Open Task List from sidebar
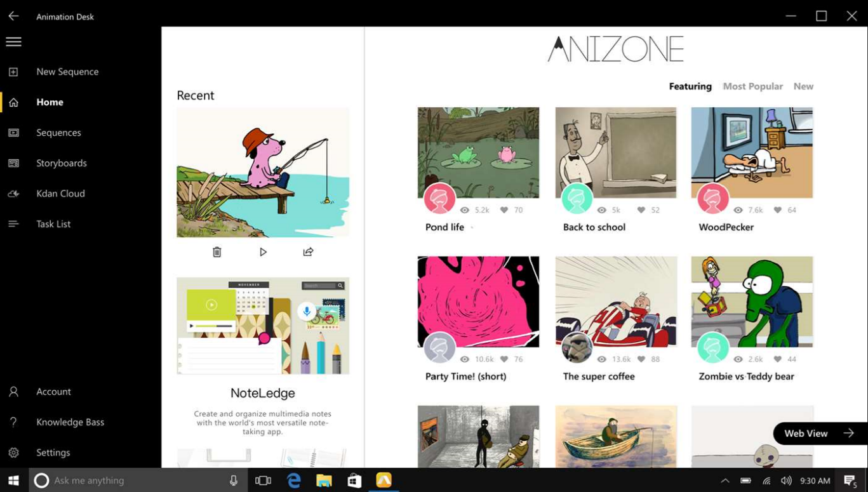 pyautogui.click(x=53, y=224)
